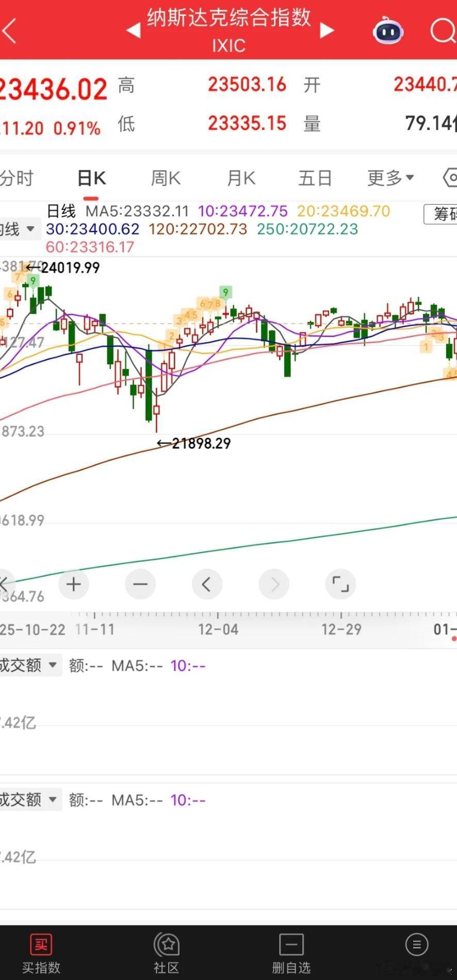The width and height of the screenshot is (457, 980).
Task: Tap the back arrow in the header
Action: click(x=9, y=31)
